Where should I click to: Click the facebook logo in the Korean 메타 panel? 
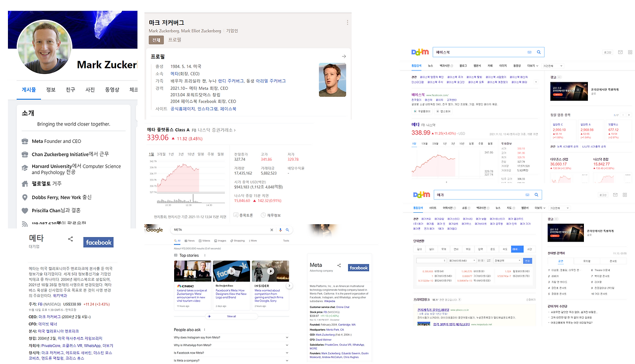(98, 243)
